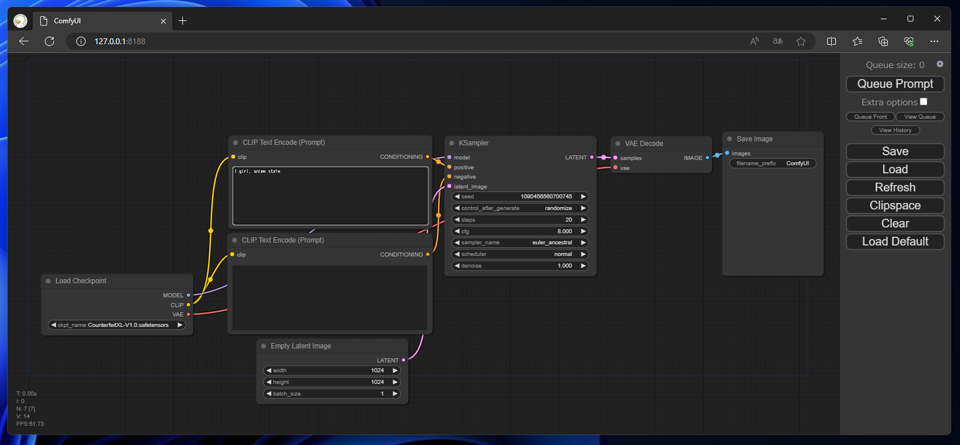Click the IMAGE output socket on VAE Decode
Screen dimensions: 960x445
(x=707, y=158)
